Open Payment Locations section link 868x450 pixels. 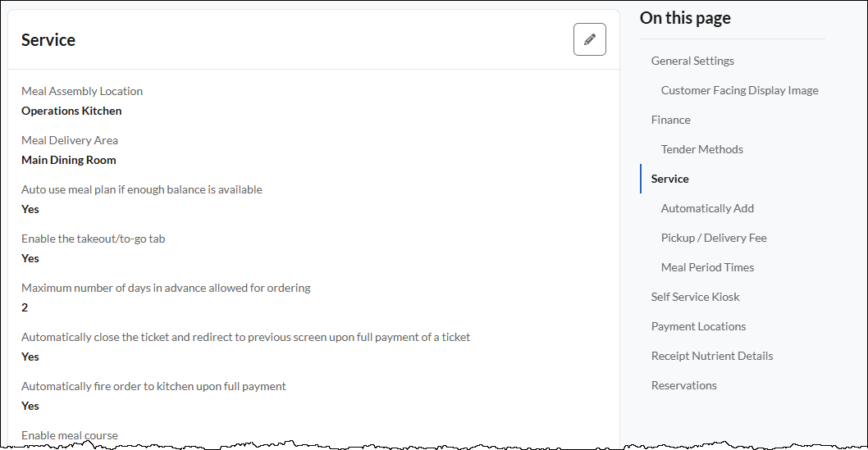coord(699,326)
